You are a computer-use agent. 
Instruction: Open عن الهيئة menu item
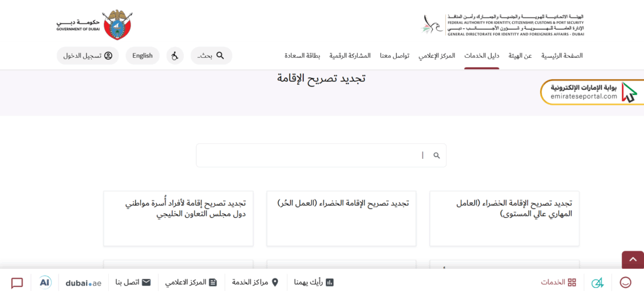click(520, 56)
